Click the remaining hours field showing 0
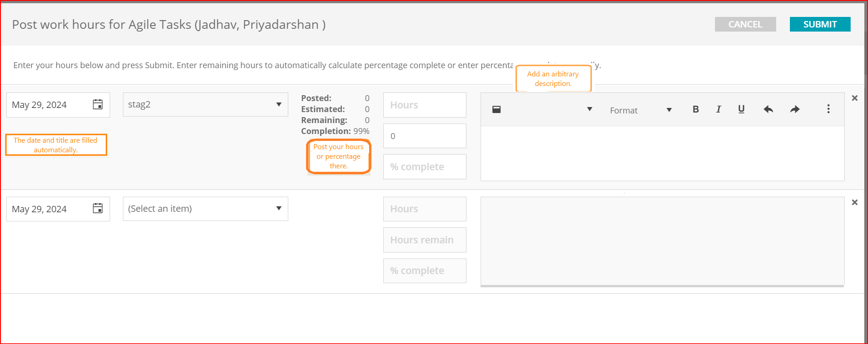The width and height of the screenshot is (868, 344). (424, 136)
